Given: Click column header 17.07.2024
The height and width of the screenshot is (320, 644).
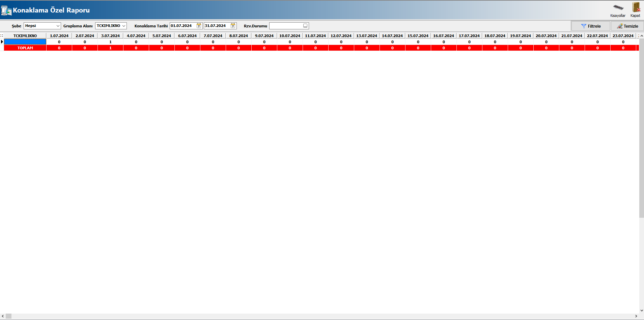Looking at the screenshot, I should click(469, 35).
